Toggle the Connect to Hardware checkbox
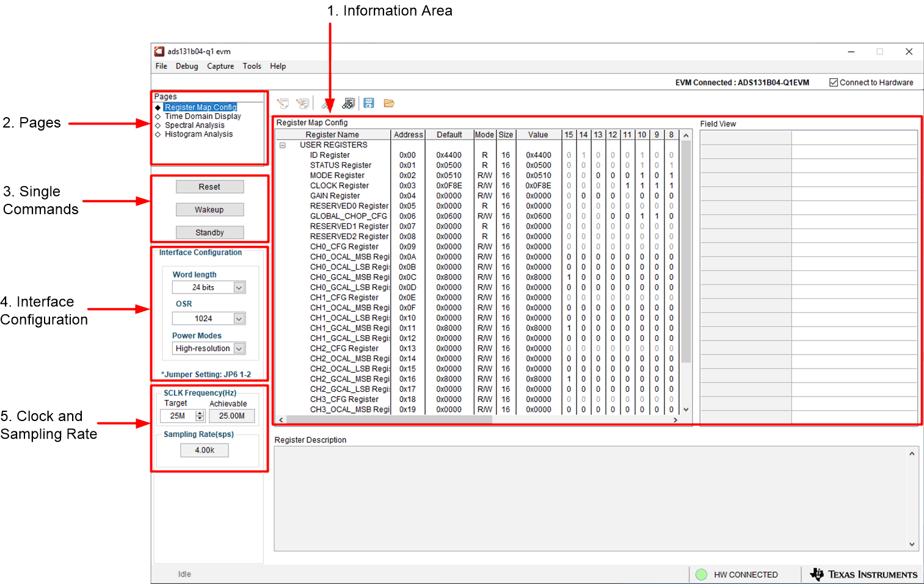 [834, 82]
